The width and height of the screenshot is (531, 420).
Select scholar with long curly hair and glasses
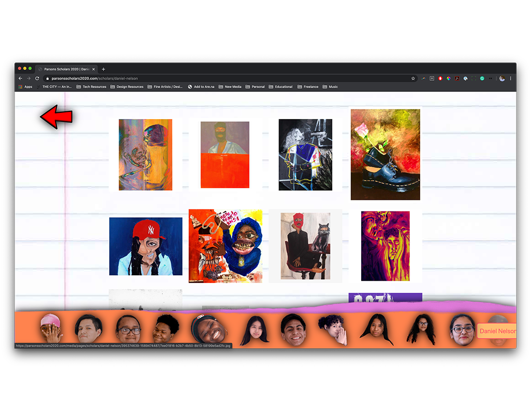pos(421,329)
